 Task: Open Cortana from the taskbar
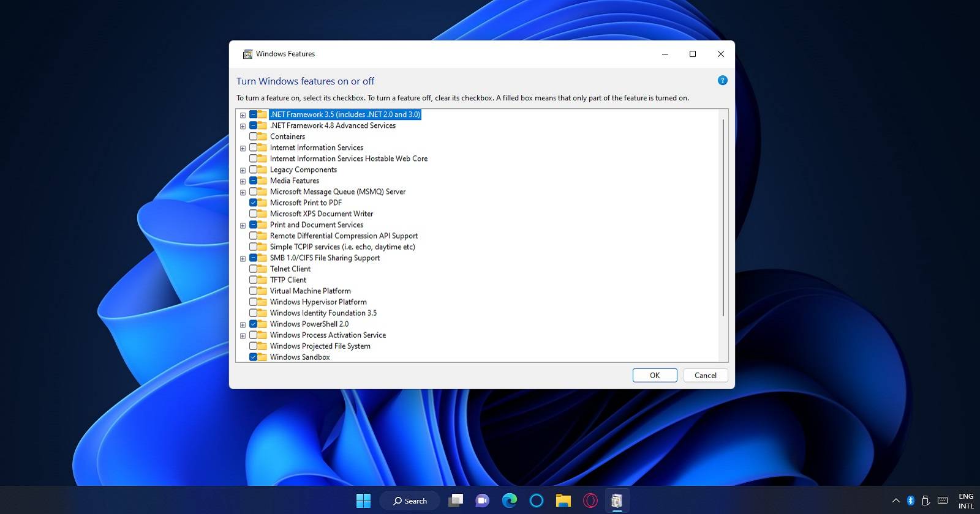(537, 501)
